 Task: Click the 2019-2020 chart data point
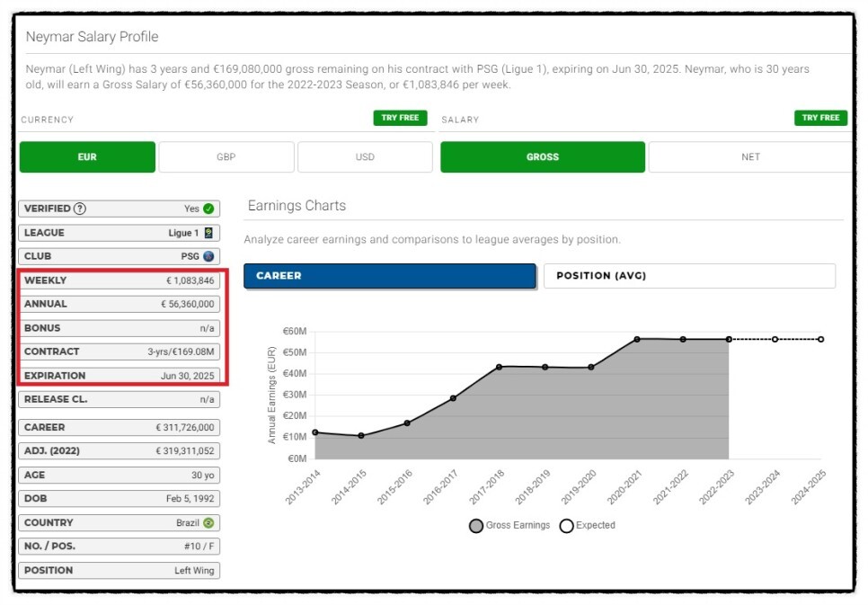pyautogui.click(x=591, y=368)
